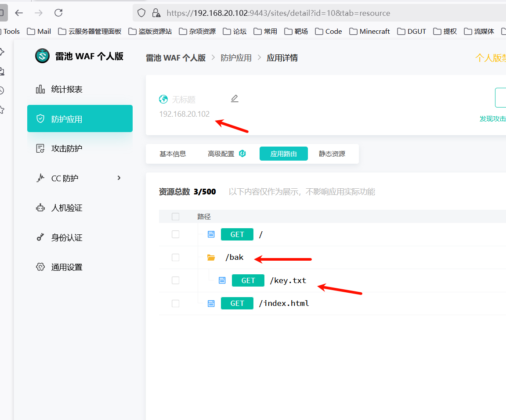The height and width of the screenshot is (420, 506).
Task: Click the green badge icon on 高级配置
Action: coord(242,154)
